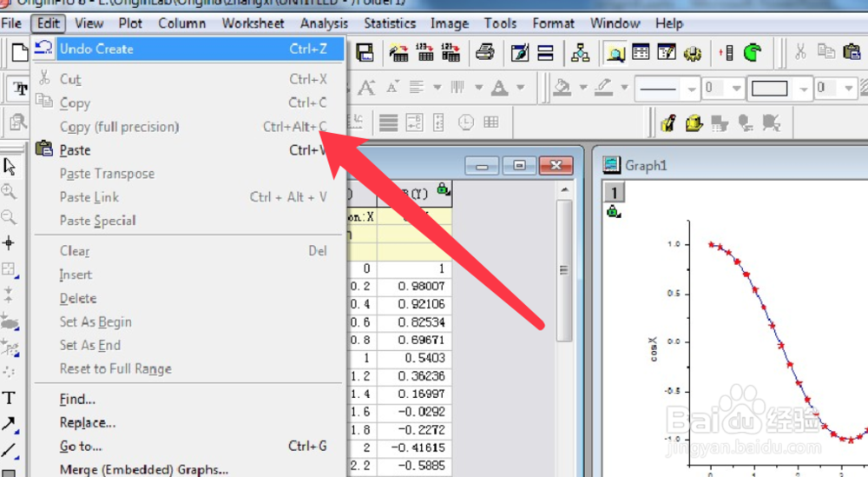Select the Zoom Out magnifier tool
This screenshot has height=477, width=868.
[x=9, y=217]
